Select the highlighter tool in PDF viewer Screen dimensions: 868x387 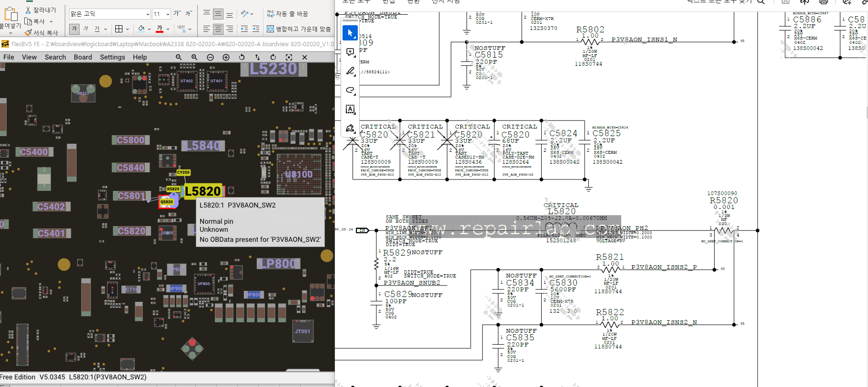tap(350, 71)
